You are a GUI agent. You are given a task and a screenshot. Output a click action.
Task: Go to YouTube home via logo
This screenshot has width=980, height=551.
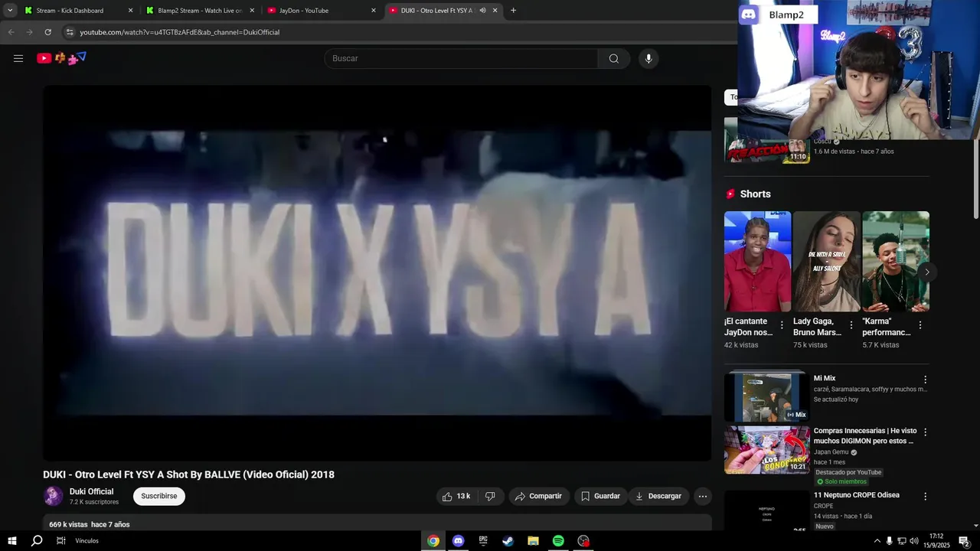click(x=61, y=58)
